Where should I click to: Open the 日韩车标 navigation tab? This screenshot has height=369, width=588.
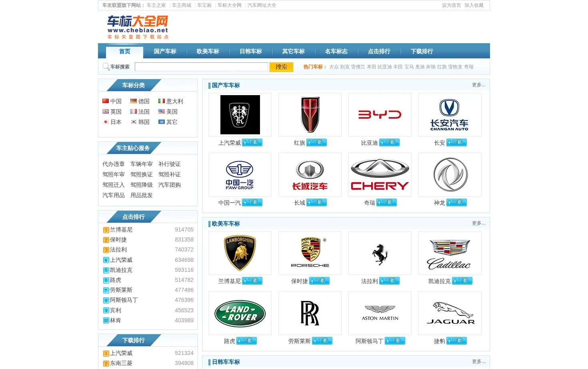251,52
